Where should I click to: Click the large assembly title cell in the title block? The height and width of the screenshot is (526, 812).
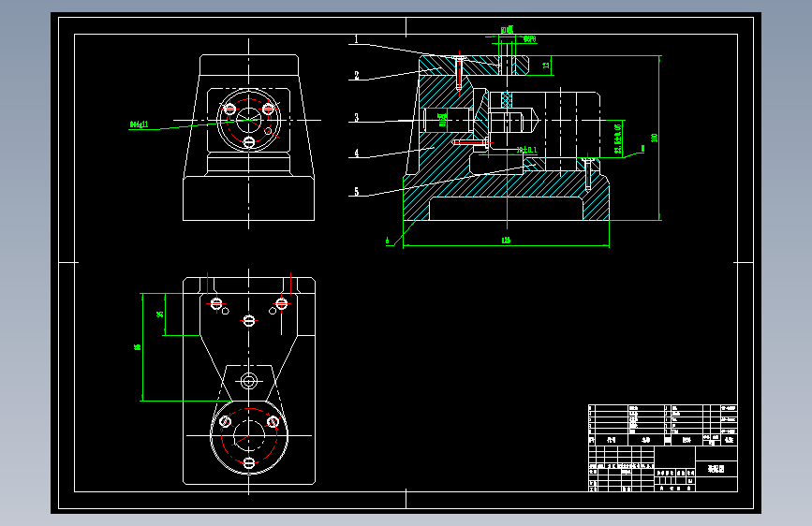coord(716,469)
